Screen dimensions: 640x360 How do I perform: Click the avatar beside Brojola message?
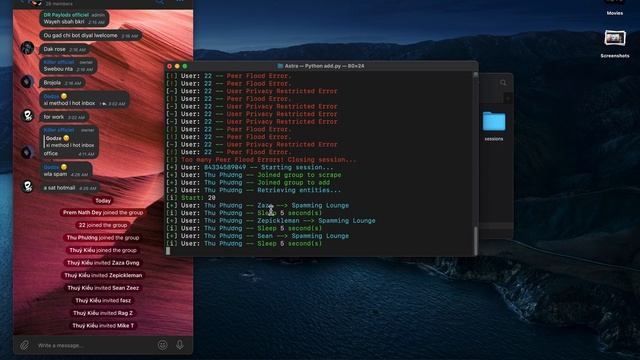point(27,82)
